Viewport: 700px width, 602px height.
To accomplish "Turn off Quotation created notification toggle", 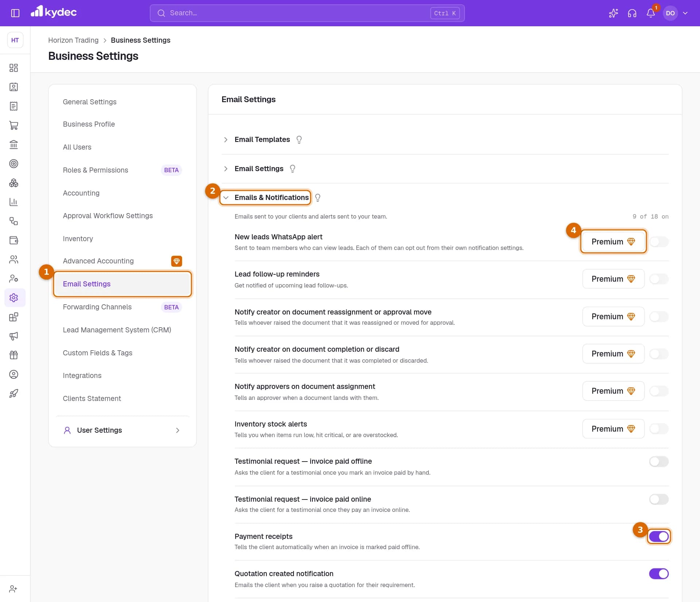I will click(659, 574).
